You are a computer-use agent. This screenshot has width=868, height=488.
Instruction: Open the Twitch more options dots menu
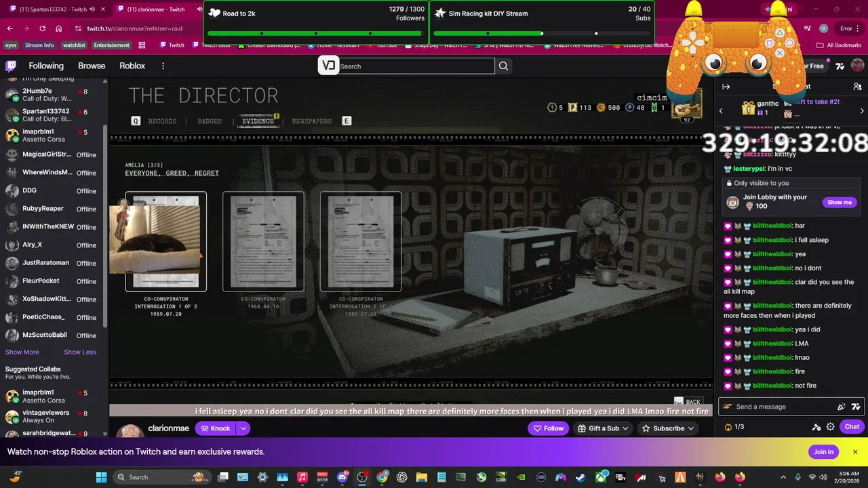(x=163, y=66)
